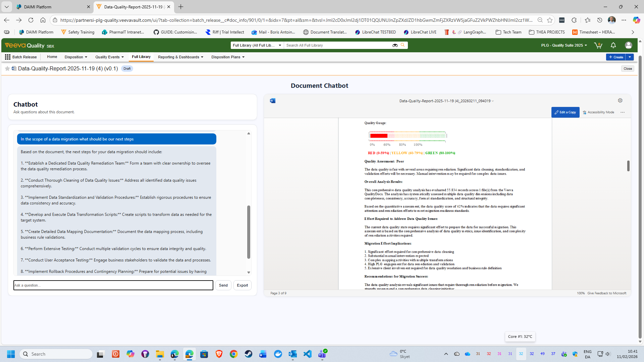Screen dimensions: 644x362
Task: Expand the document filename dropdown chevron
Action: [493, 101]
